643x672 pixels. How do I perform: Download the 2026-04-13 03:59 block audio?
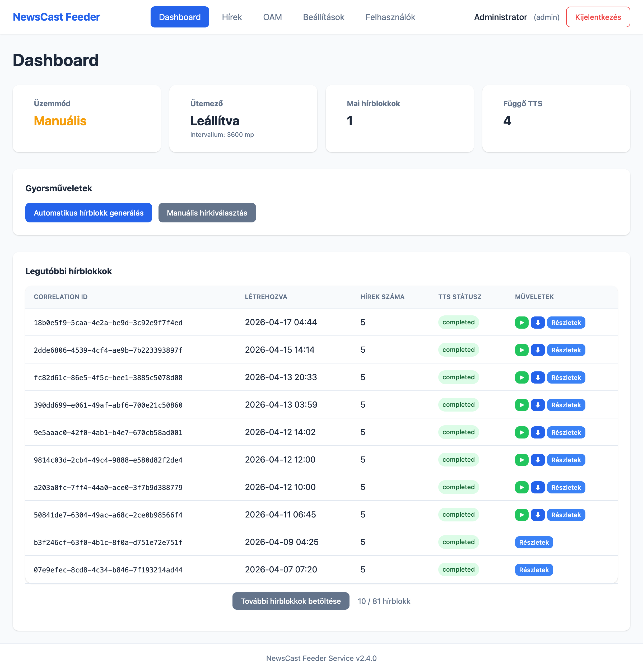click(537, 405)
